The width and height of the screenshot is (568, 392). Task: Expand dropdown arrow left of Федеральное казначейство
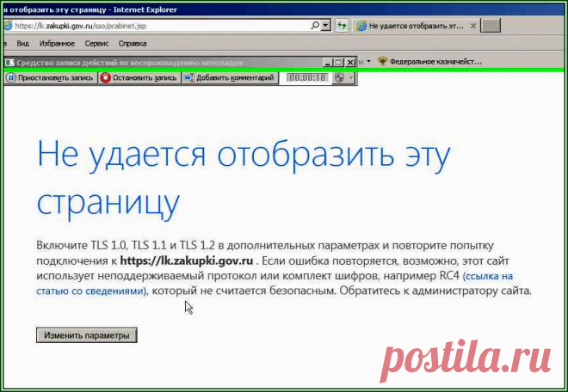point(368,61)
